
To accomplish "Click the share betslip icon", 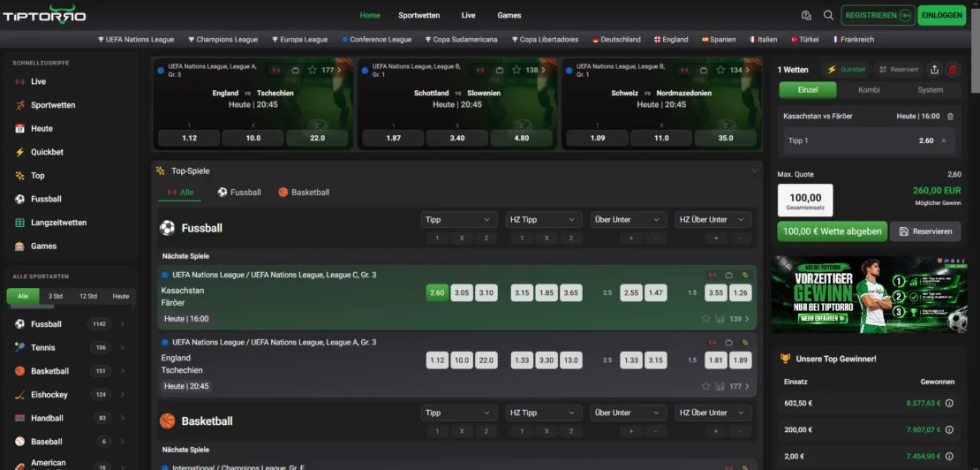I will (934, 70).
